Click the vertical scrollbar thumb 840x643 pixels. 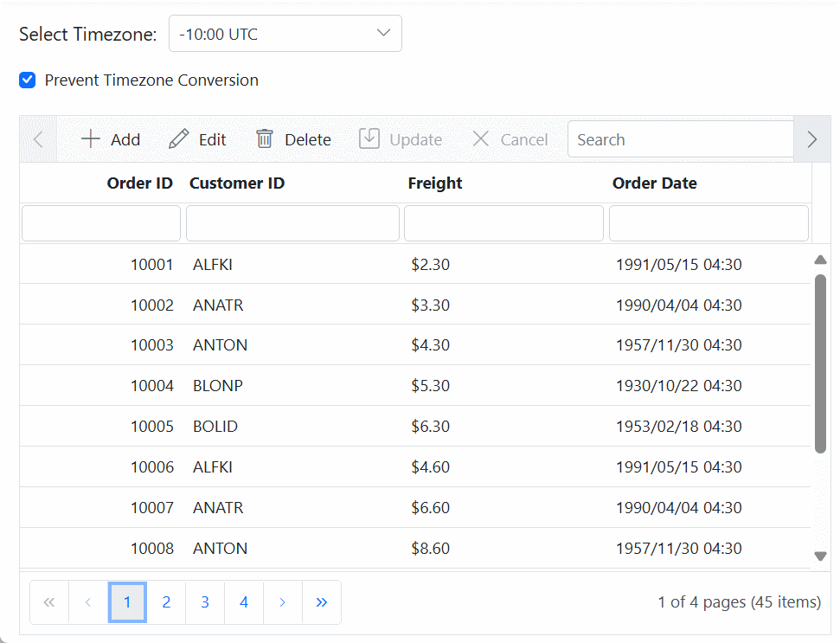coord(820,363)
